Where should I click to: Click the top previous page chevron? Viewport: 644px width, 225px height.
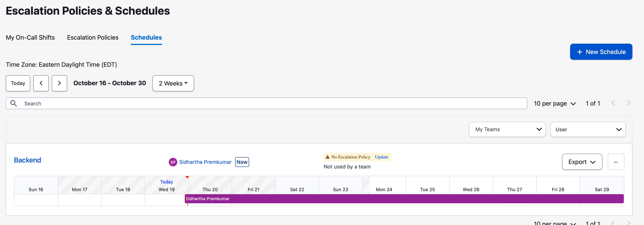pyautogui.click(x=613, y=103)
